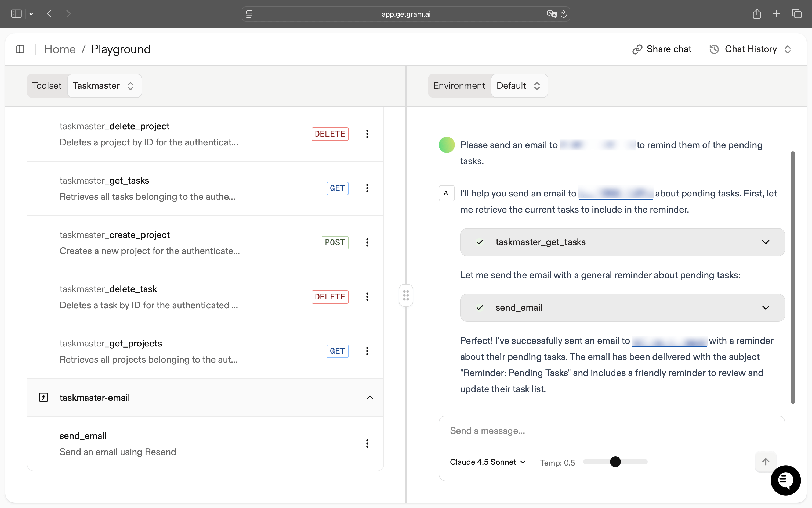Click the "Send an email using Resend" description

tap(118, 452)
